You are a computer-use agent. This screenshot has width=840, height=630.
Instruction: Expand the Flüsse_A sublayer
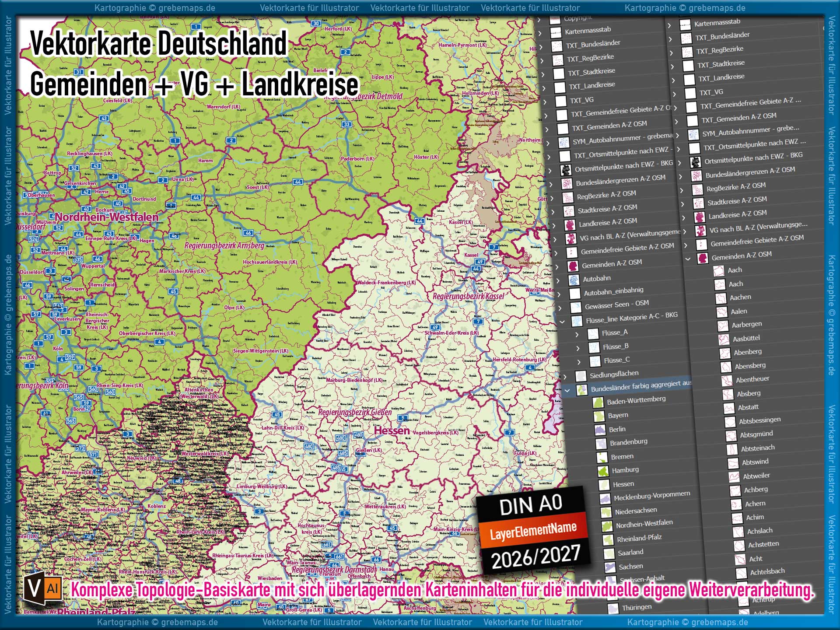pyautogui.click(x=577, y=335)
